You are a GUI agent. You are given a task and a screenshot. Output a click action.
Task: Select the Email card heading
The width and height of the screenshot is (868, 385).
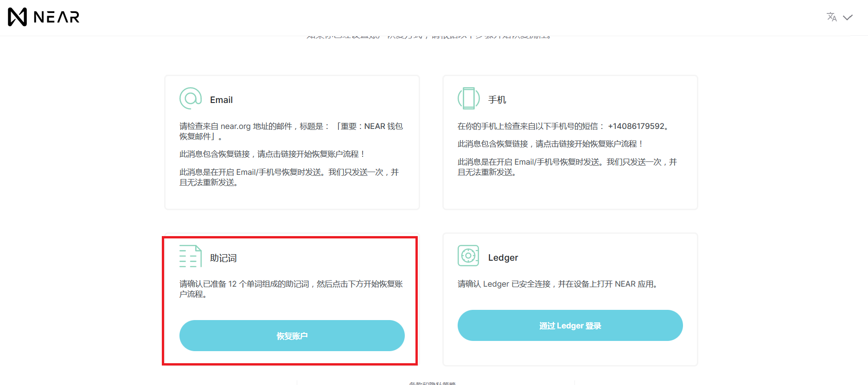(221, 100)
